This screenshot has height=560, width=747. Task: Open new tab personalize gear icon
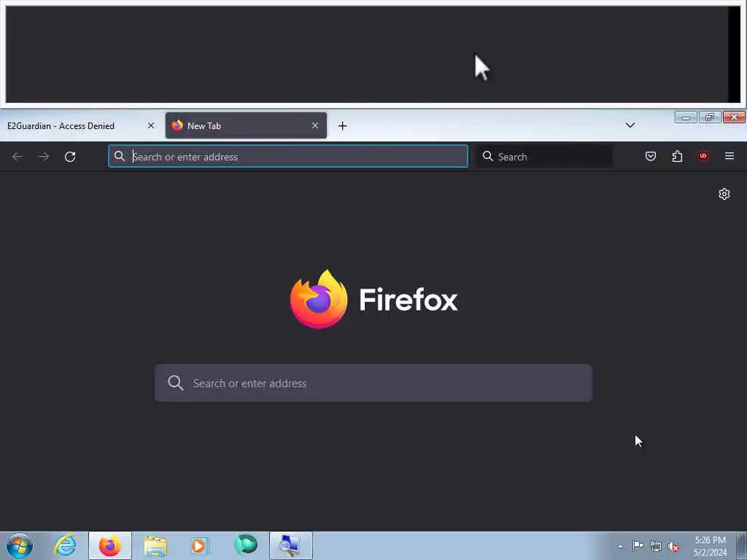(x=724, y=194)
